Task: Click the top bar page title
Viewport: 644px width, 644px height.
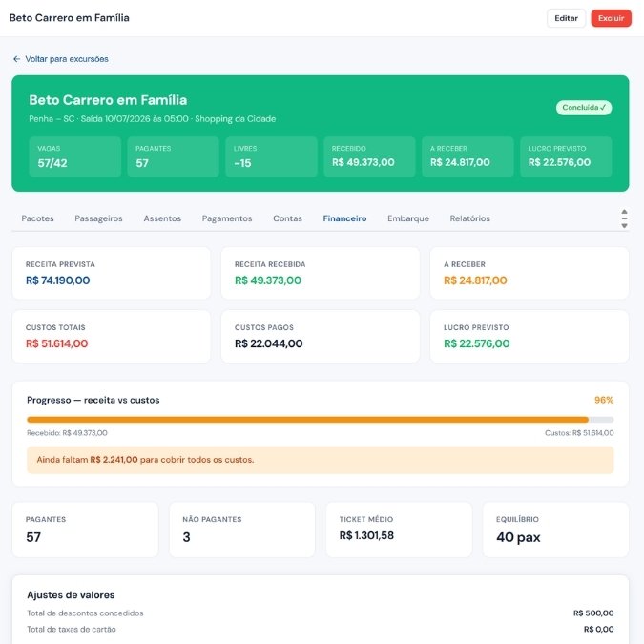Action: click(70, 18)
